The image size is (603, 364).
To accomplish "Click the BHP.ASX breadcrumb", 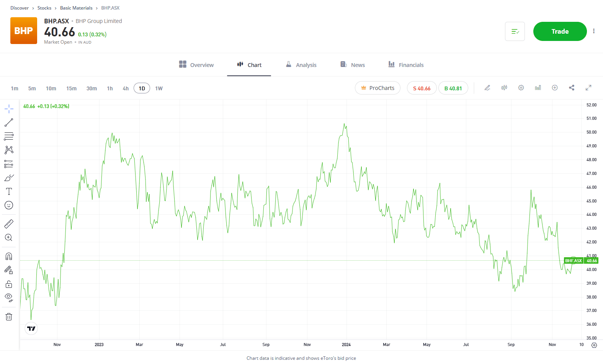I will pyautogui.click(x=110, y=8).
